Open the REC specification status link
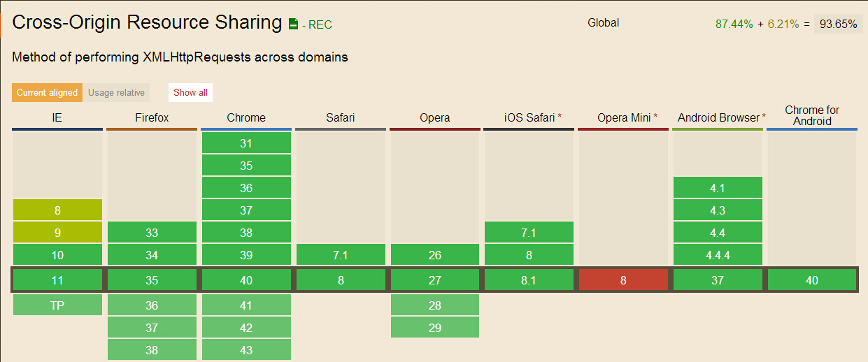Screen dimensions: 868x362 click(320, 25)
